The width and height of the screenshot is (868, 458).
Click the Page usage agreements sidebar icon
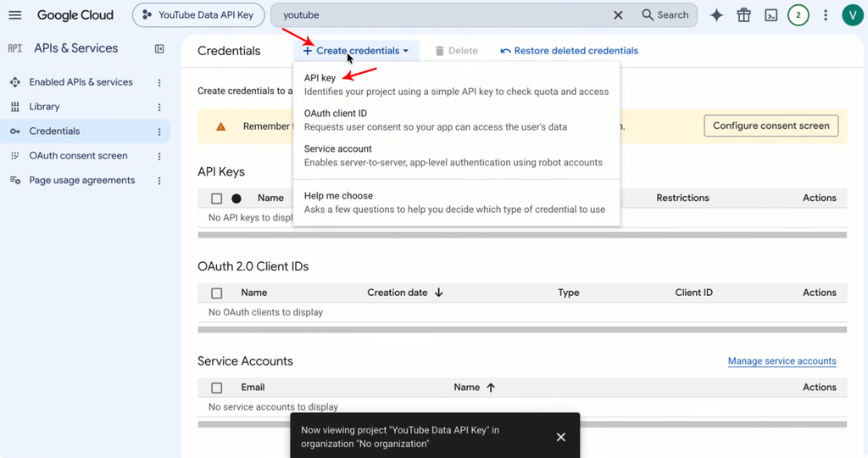pos(15,180)
